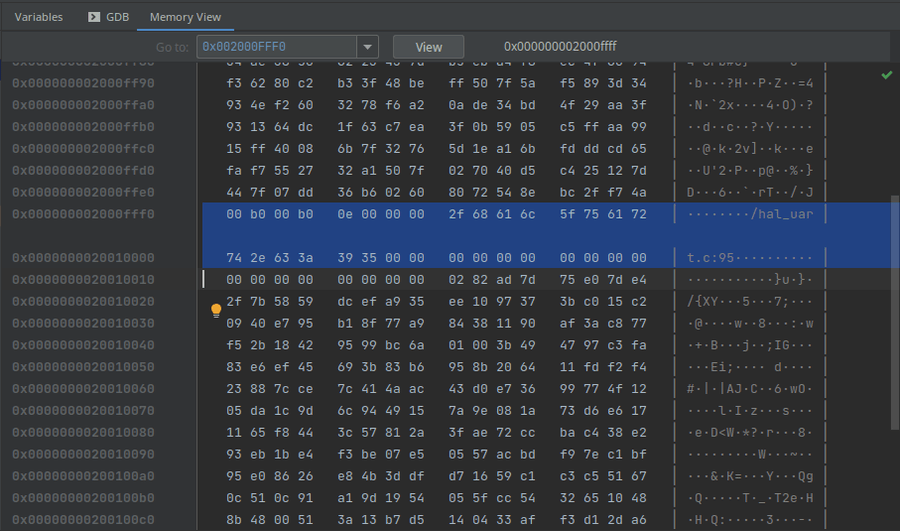Click the green checkmark status icon
Screen dimensions: 900x531
tap(887, 75)
